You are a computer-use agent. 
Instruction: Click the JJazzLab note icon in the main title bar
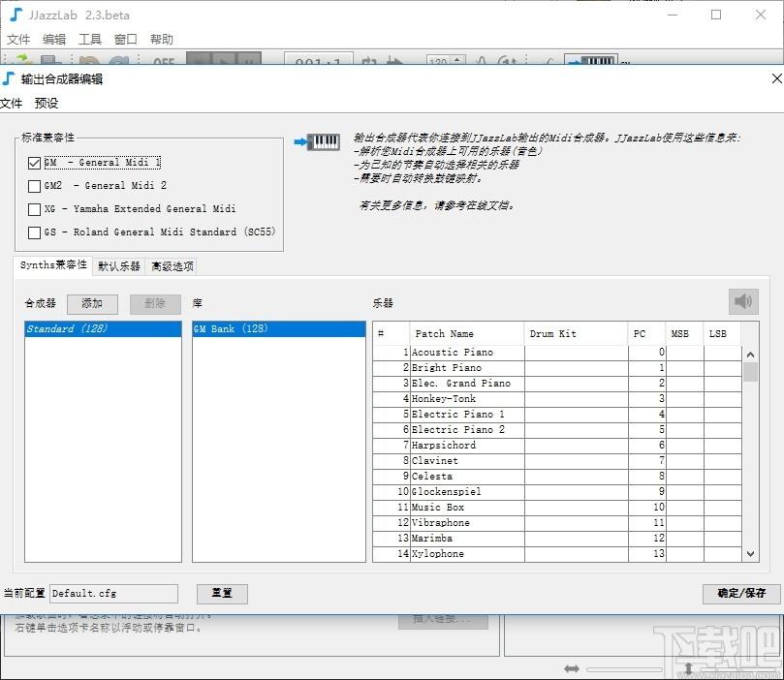[x=16, y=15]
